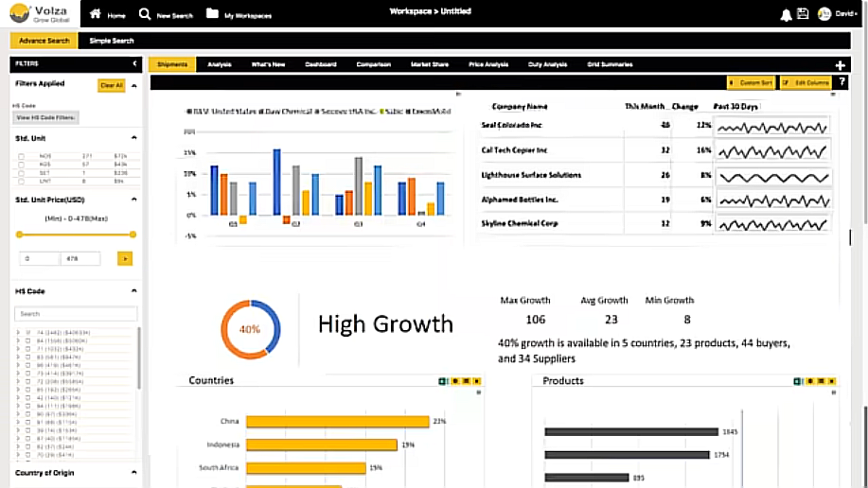The image size is (868, 488).
Task: Click the price range slider maximum handle
Action: pyautogui.click(x=133, y=235)
